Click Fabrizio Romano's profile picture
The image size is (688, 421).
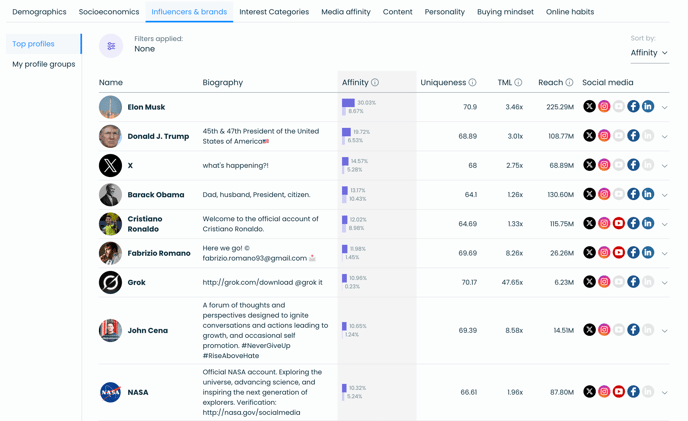(x=110, y=253)
